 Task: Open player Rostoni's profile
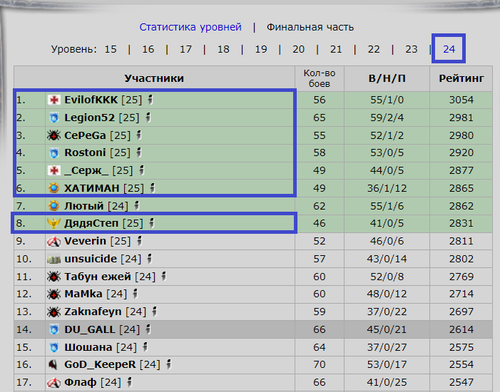point(85,153)
